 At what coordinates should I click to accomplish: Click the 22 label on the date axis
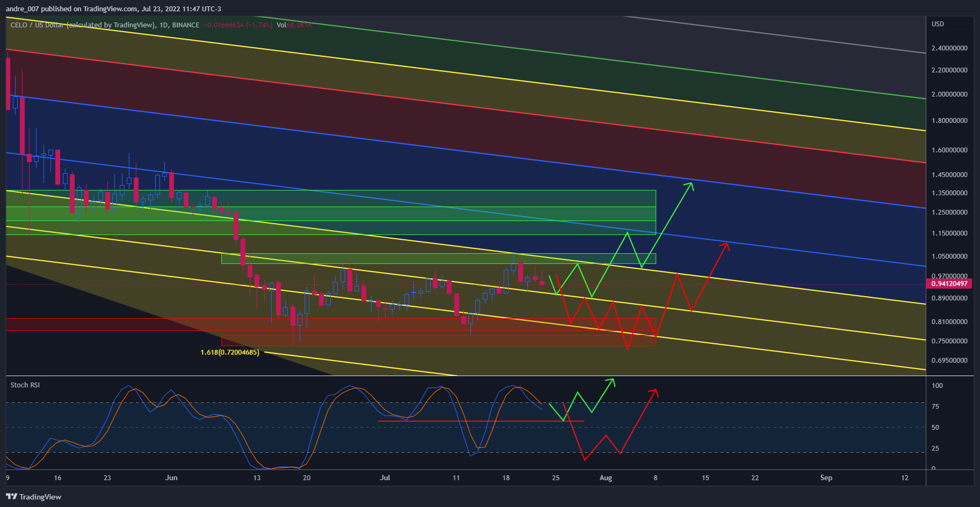click(x=755, y=477)
